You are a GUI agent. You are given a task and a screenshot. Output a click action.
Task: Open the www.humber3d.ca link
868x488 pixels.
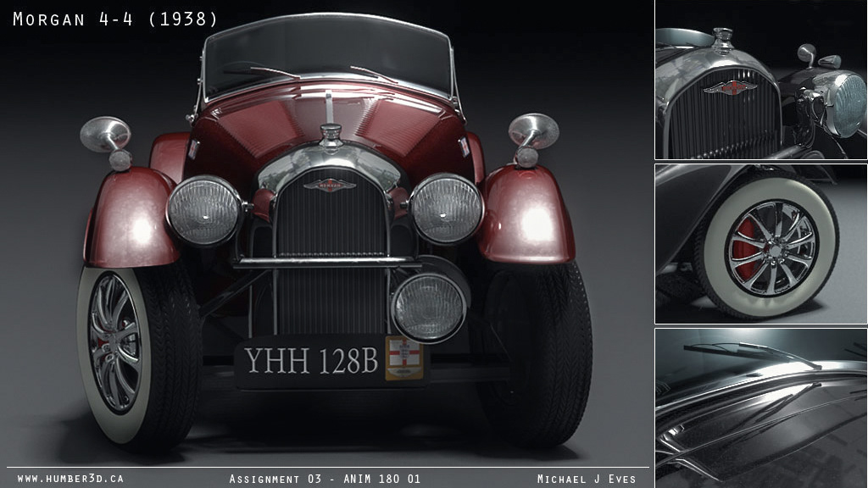point(70,479)
